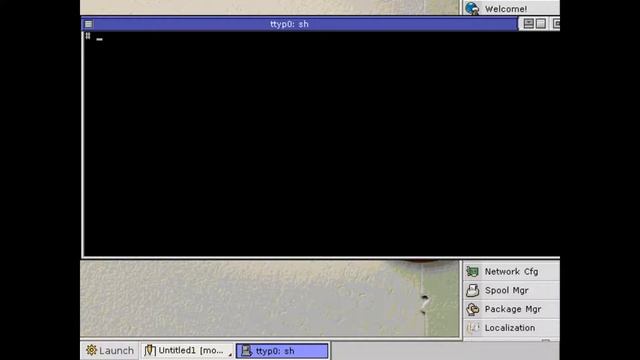Open Package Mgr from the shelf
The height and width of the screenshot is (360, 640).
(x=512, y=309)
